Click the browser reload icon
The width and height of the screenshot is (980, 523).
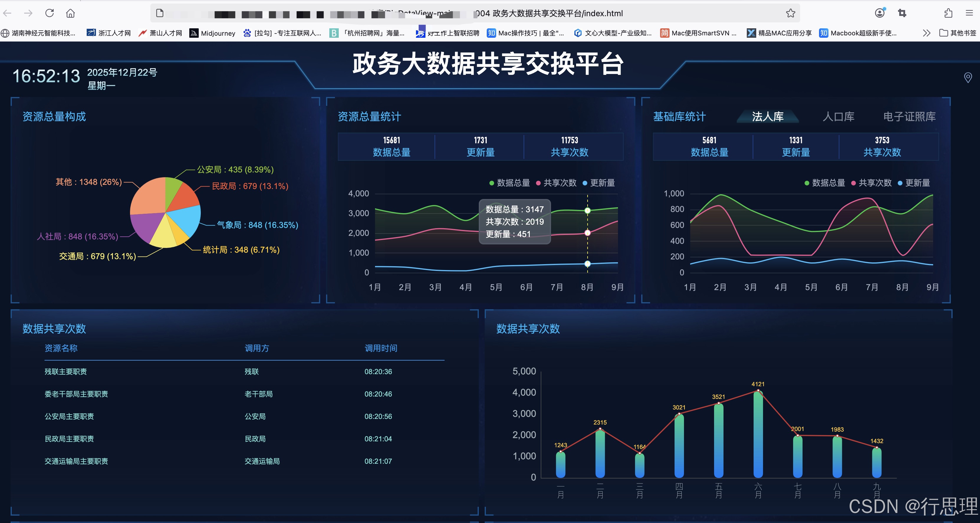coord(50,13)
